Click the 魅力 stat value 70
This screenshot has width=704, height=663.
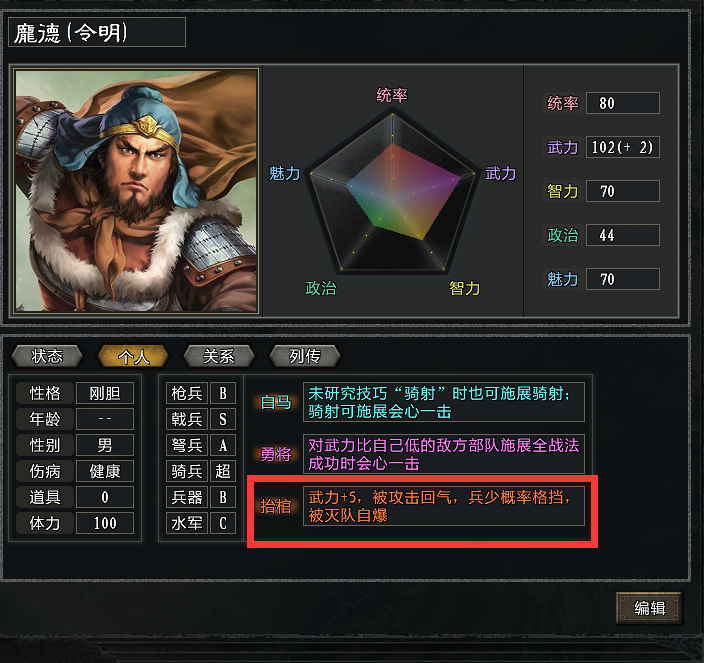point(623,279)
